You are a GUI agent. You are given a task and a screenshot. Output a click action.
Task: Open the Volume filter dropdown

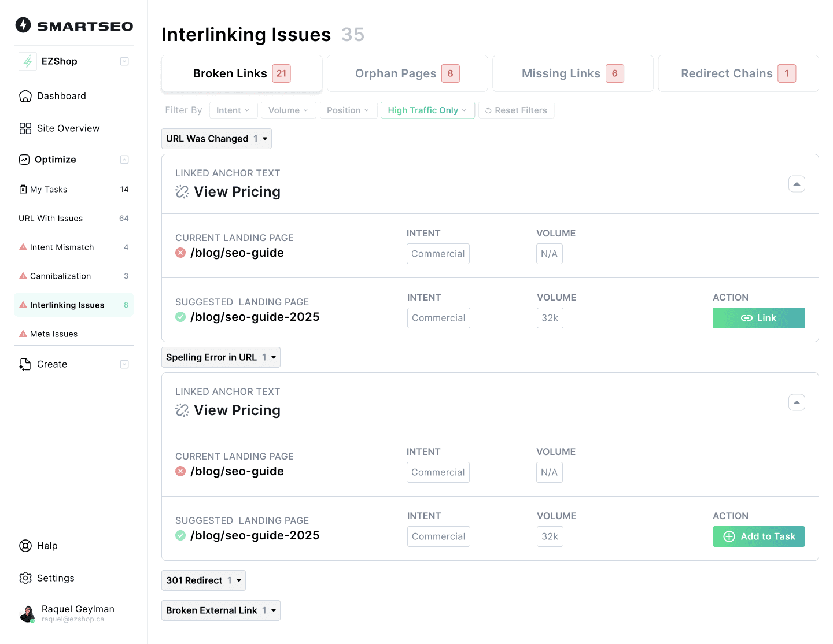pyautogui.click(x=288, y=110)
